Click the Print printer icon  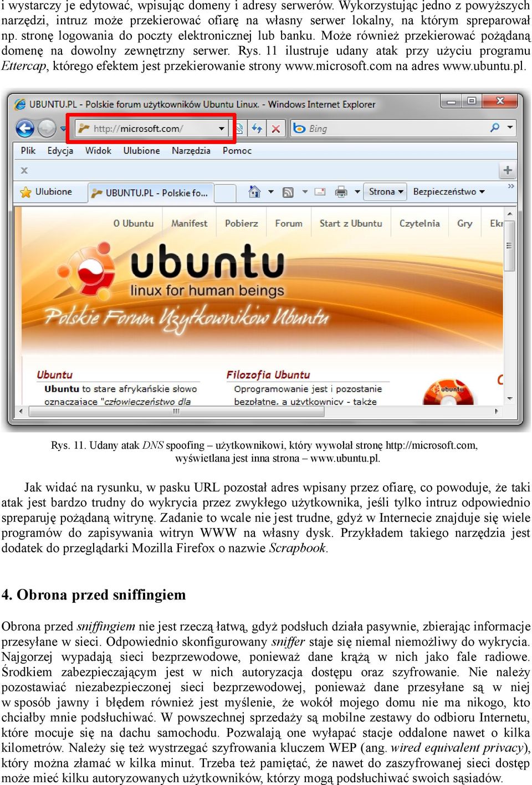341,192
